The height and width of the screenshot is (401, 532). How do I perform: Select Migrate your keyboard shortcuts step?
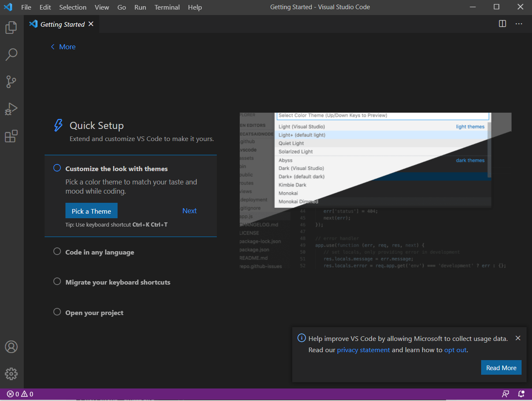(x=118, y=282)
